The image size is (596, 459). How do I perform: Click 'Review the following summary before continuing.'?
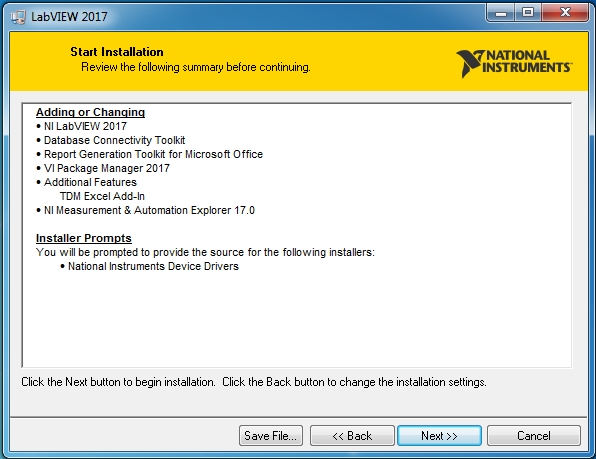pyautogui.click(x=196, y=67)
